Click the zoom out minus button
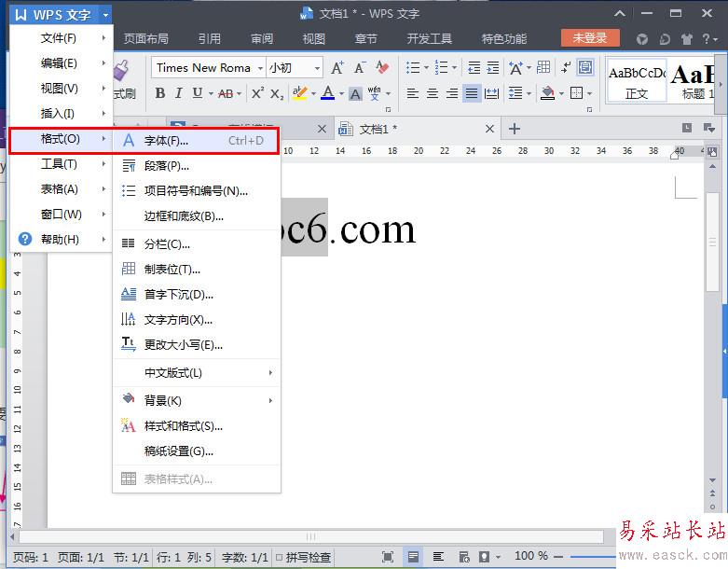This screenshot has width=728, height=569. [558, 556]
